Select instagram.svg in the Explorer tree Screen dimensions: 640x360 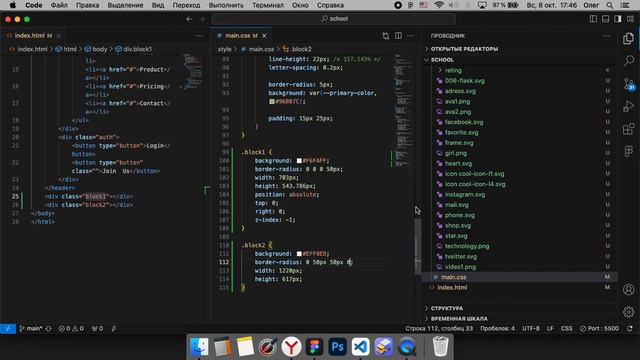click(465, 195)
